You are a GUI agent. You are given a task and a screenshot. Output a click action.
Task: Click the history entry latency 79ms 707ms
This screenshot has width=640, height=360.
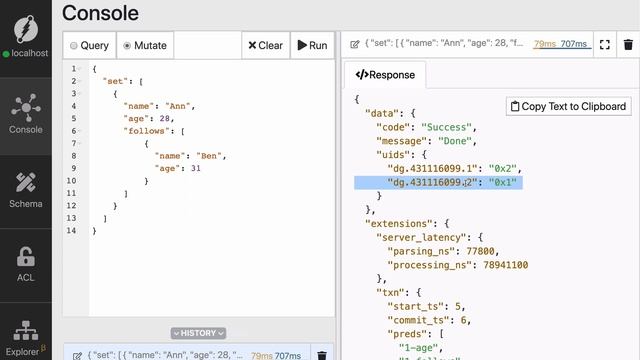(276, 356)
